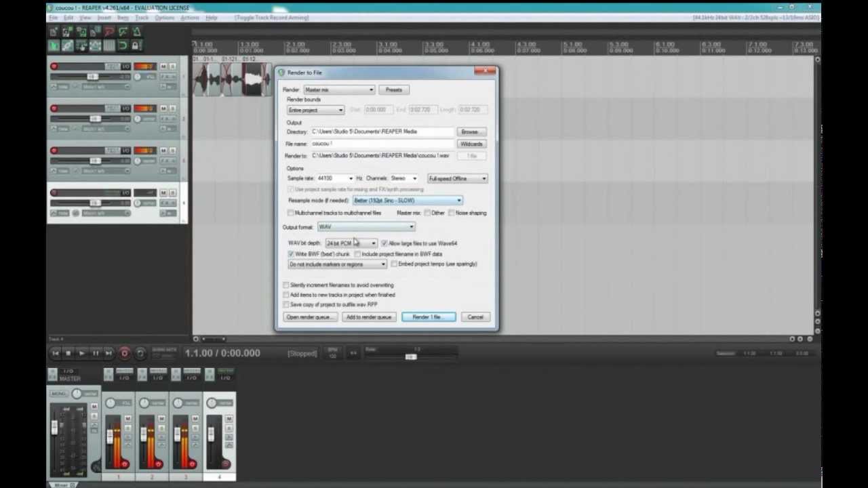Screen dimensions: 868x488
Task: Click track 1 volume fader in track panel
Action: pyautogui.click(x=93, y=77)
